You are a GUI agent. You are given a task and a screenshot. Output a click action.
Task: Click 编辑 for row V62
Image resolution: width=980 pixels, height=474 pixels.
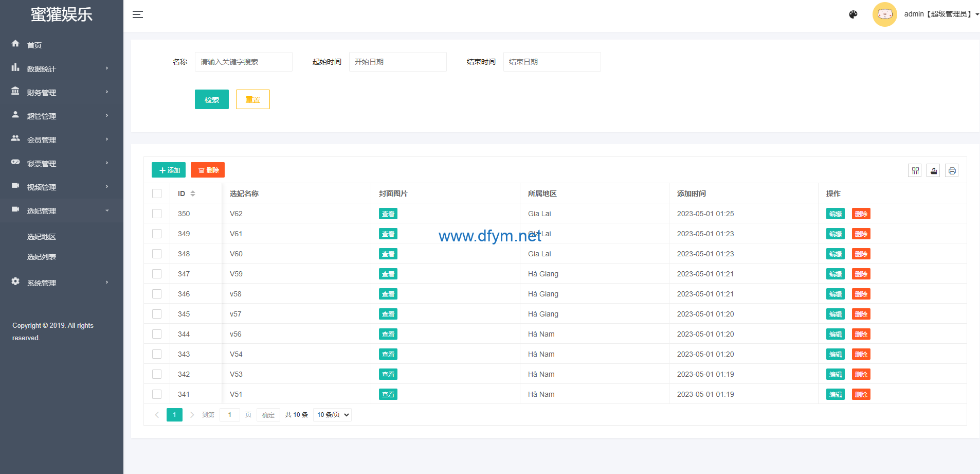(836, 214)
